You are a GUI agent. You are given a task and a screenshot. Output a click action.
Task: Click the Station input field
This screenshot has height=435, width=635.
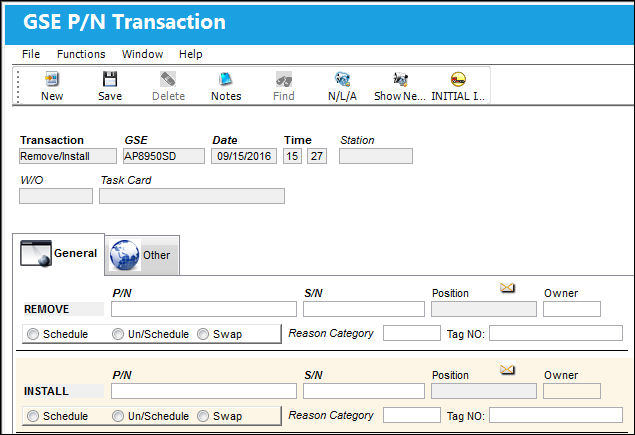pos(376,156)
